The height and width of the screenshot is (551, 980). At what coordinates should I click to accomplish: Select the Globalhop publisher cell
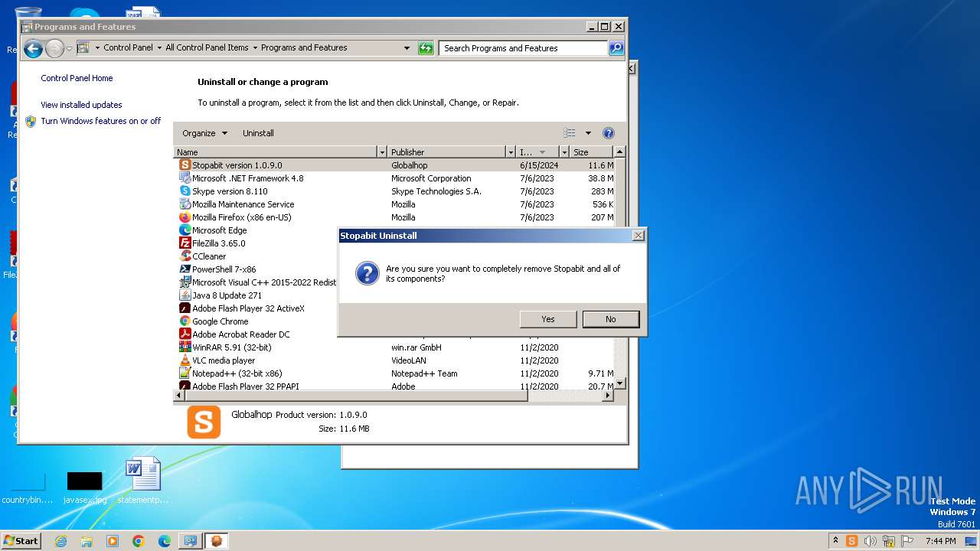click(410, 165)
